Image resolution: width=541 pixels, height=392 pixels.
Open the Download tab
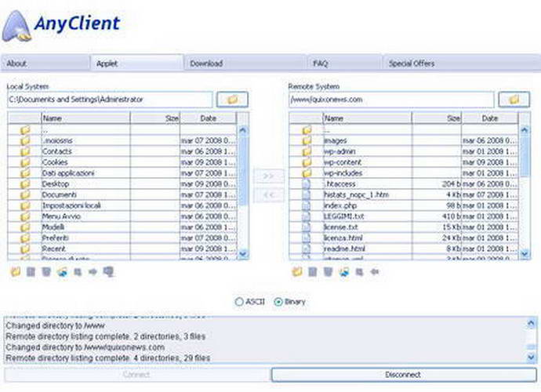coord(245,64)
